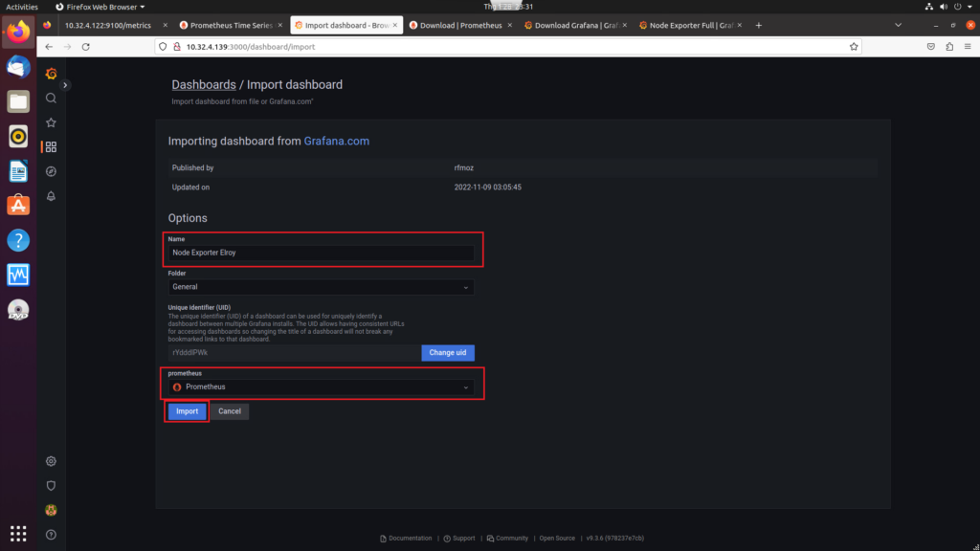The width and height of the screenshot is (980, 551).
Task: Click the UID field rYdddlPWk
Action: click(295, 352)
